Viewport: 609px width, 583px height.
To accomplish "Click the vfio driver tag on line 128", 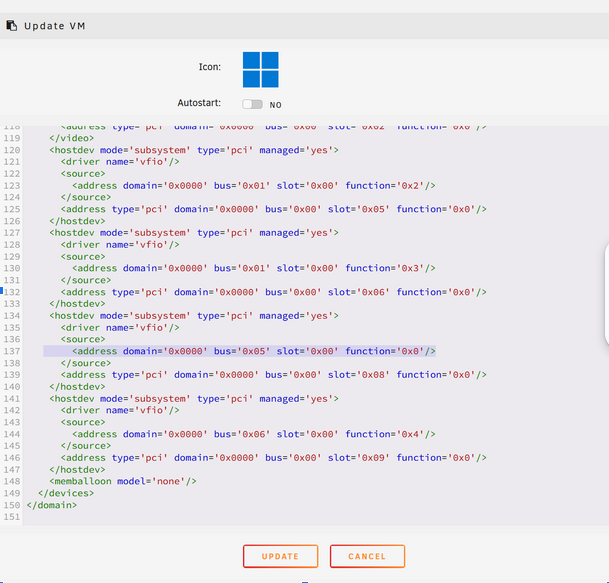I will click(x=120, y=244).
